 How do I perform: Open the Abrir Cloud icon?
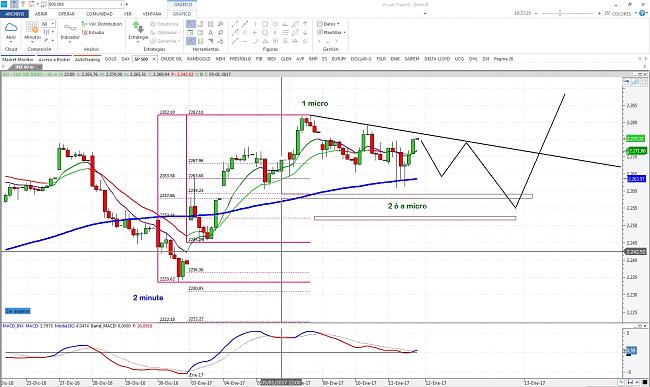point(11,31)
